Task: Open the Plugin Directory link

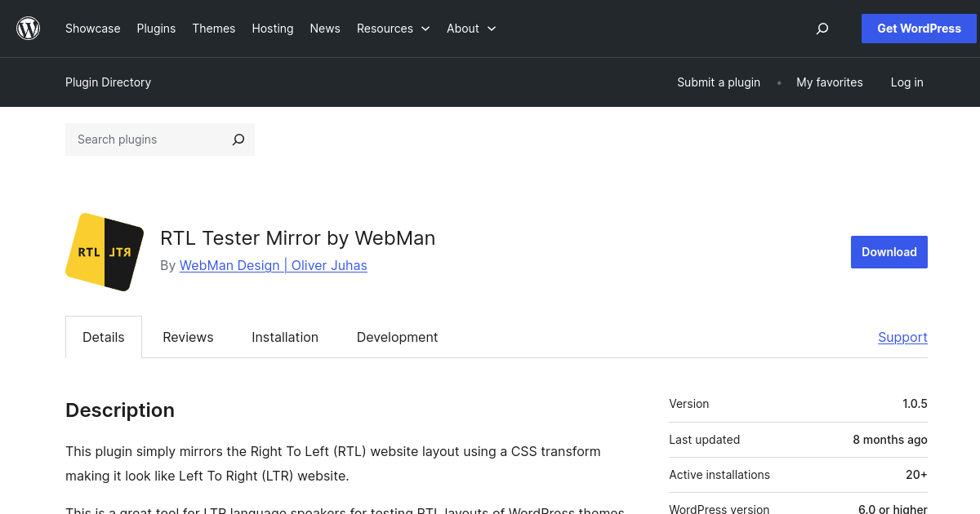Action: [x=108, y=82]
